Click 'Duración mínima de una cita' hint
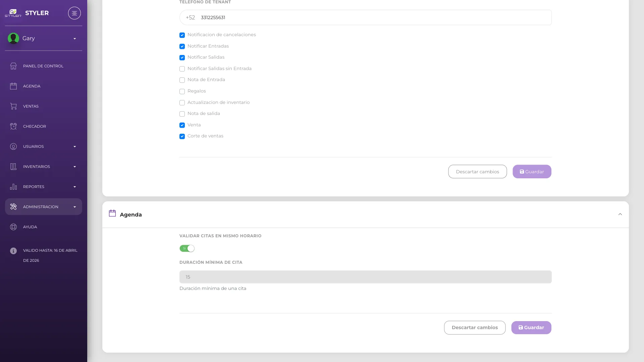The width and height of the screenshot is (644, 362). (x=213, y=288)
